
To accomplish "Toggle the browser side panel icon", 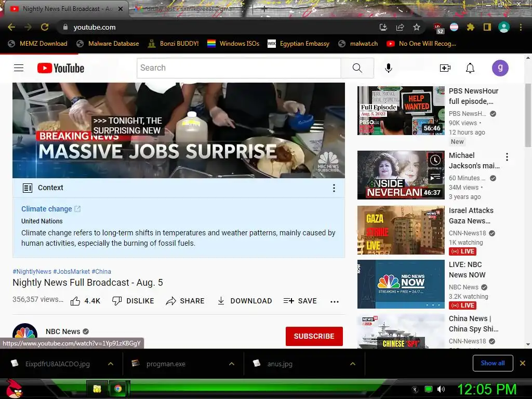I will click(x=487, y=27).
